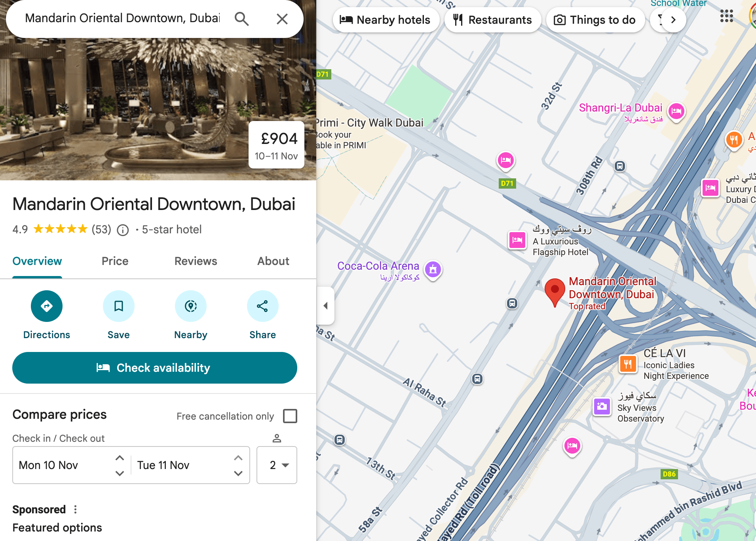Click bus stop icon near 13th St

[340, 440]
